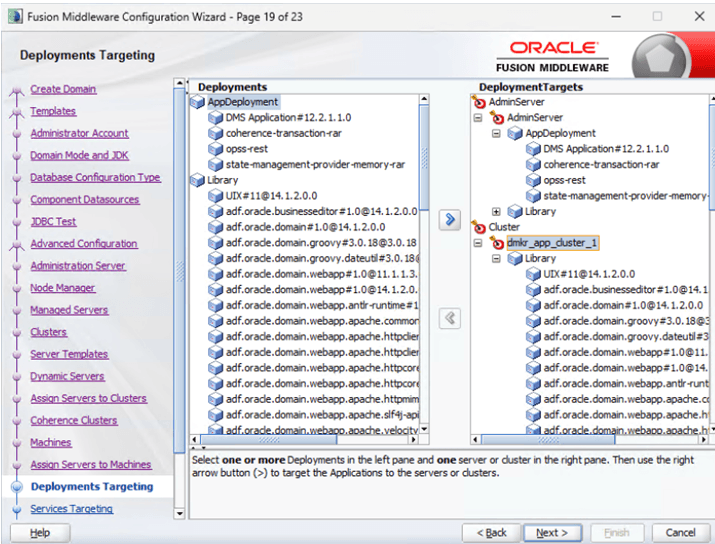Click the Cancel button

coord(680,533)
